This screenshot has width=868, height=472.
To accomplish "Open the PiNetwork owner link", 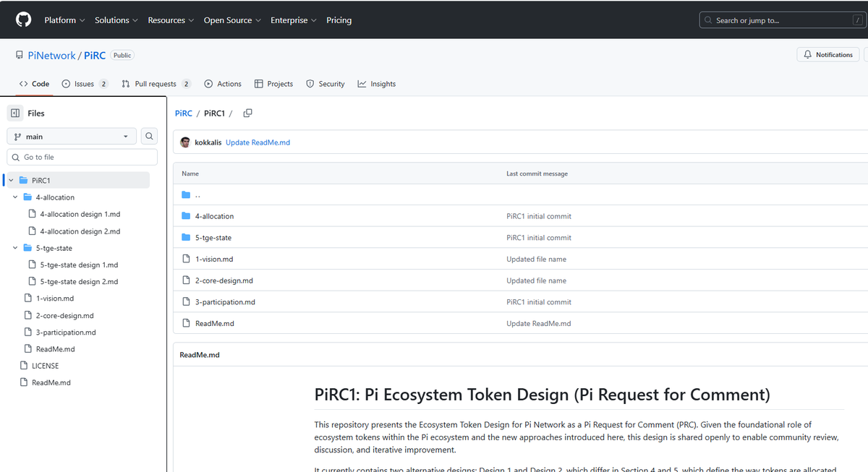I will [x=51, y=56].
